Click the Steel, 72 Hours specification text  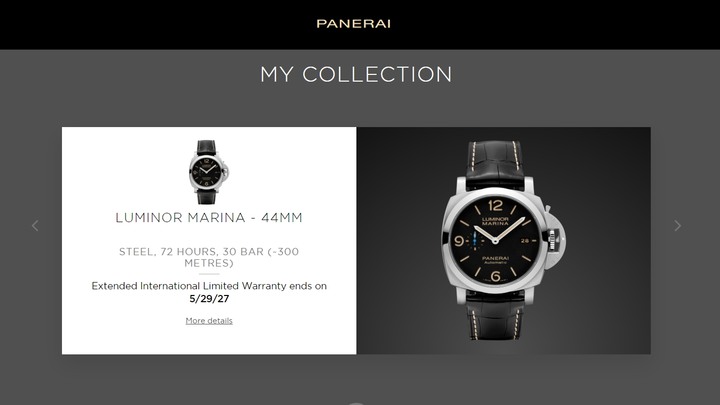pyautogui.click(x=209, y=257)
